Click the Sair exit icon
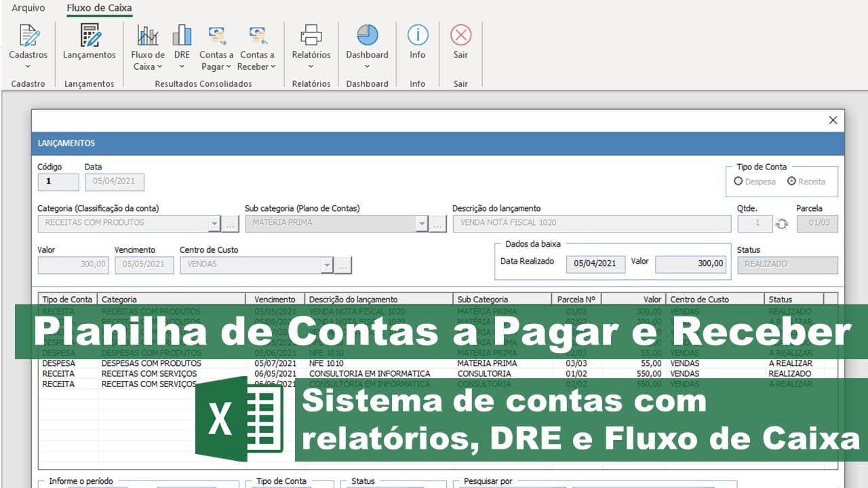The image size is (868, 488). [460, 35]
